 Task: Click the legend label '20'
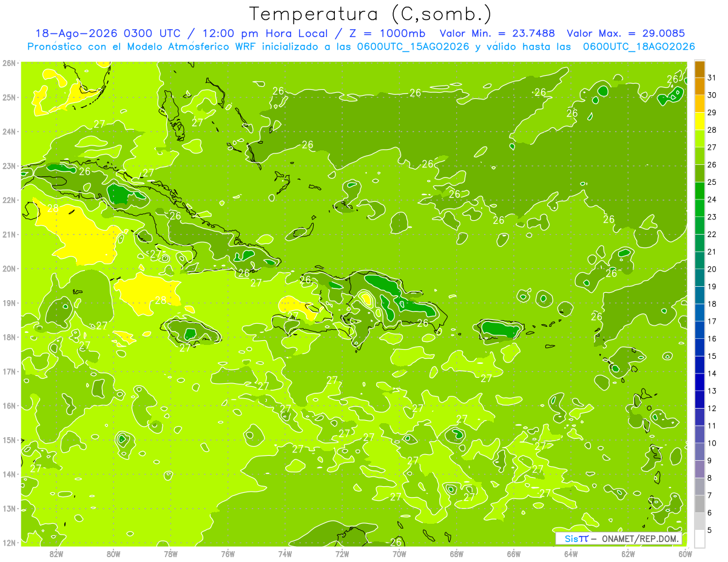712,269
